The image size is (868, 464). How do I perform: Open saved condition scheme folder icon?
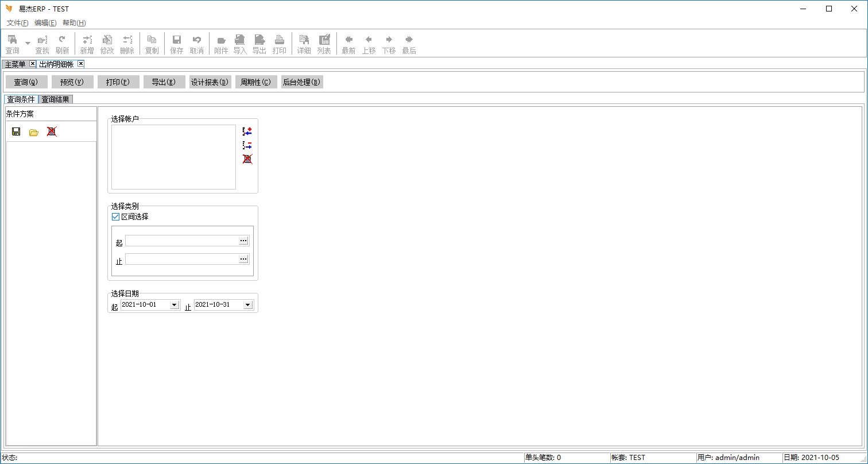pos(34,132)
